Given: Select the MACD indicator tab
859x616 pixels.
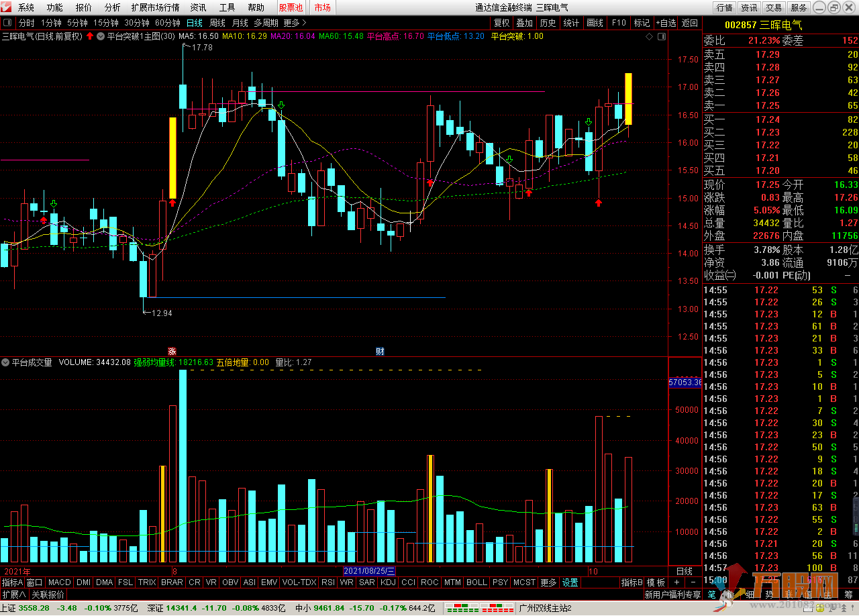Looking at the screenshot, I should pos(59,582).
